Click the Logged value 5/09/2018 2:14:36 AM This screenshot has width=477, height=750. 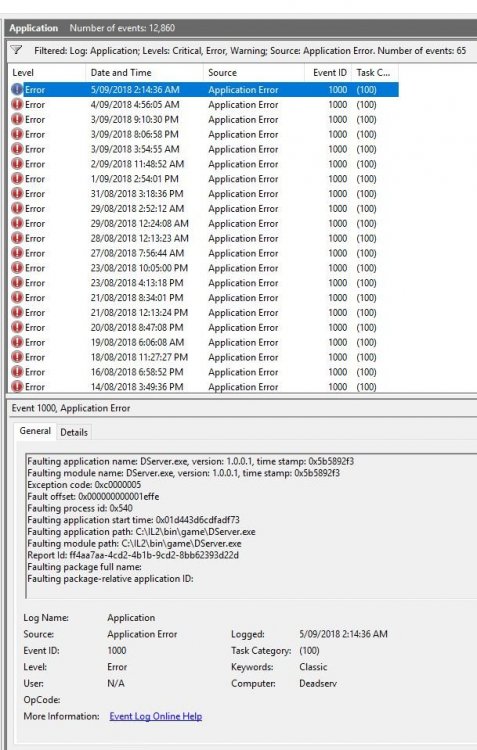click(x=343, y=634)
